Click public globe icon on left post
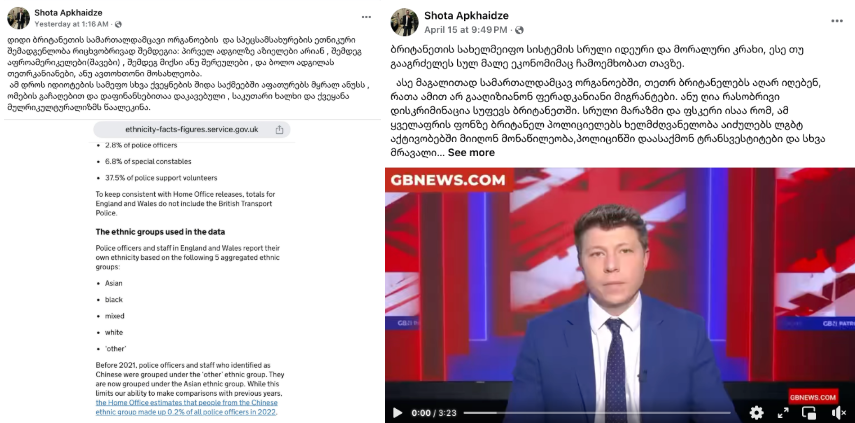This screenshot has width=855, height=423. (118, 25)
